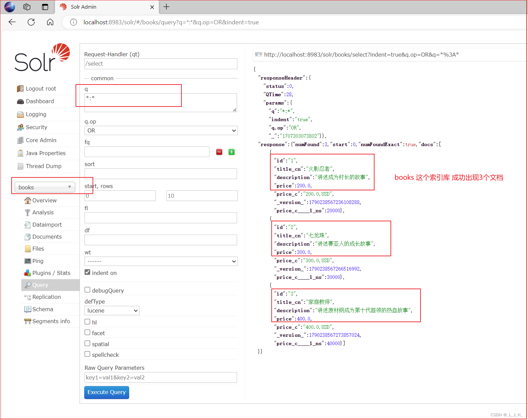This screenshot has width=528, height=420.
Task: Open the Overview menu item
Action: point(45,200)
